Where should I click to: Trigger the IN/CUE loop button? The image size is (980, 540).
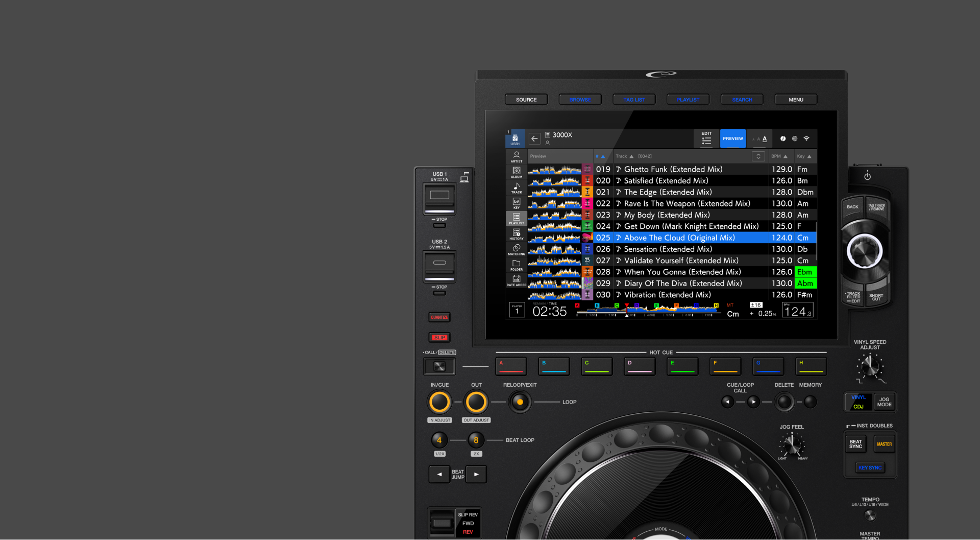[x=439, y=402]
